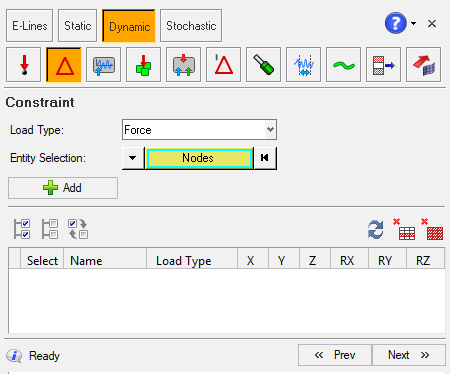Open the green boxes mass load icon

(143, 65)
